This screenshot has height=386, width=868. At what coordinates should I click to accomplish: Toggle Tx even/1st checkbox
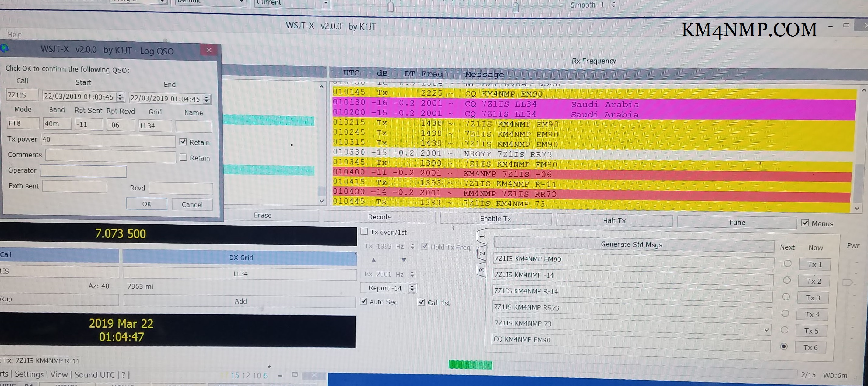point(364,232)
